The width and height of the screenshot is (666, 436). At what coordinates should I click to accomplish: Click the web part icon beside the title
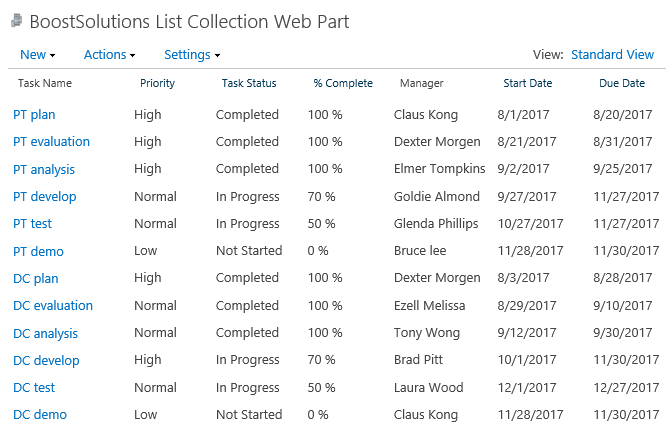click(x=17, y=20)
